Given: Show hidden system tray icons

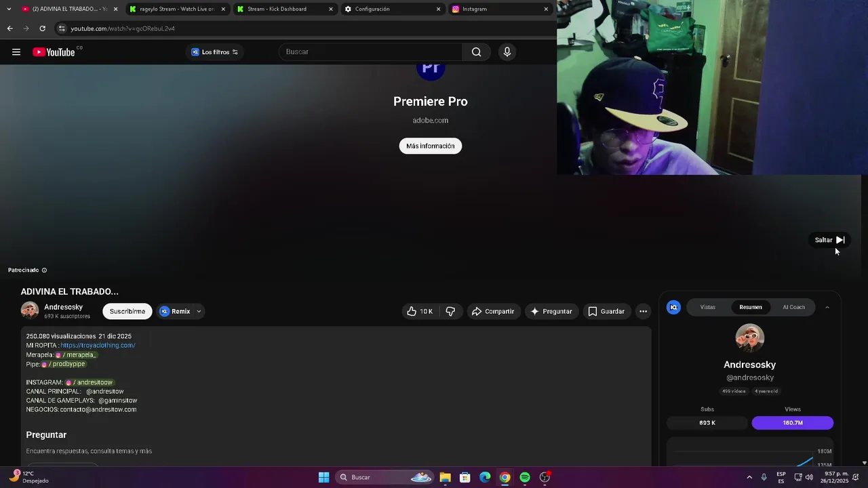Looking at the screenshot, I should (x=749, y=477).
